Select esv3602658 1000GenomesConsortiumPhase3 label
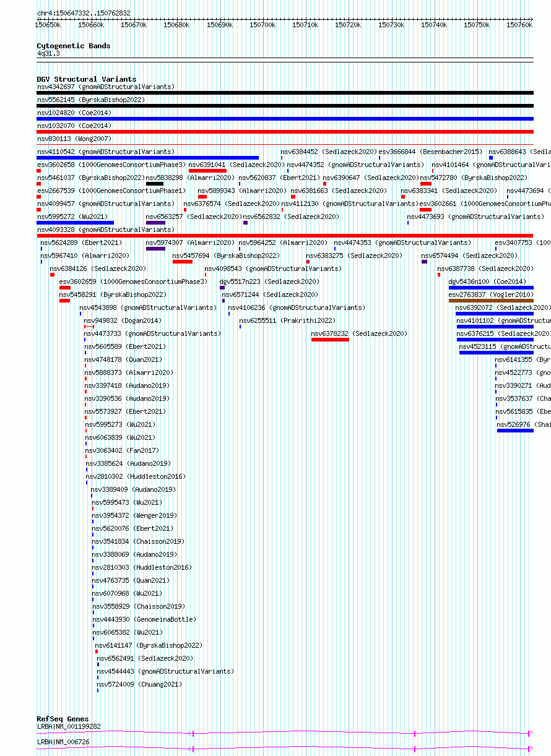 pos(111,165)
